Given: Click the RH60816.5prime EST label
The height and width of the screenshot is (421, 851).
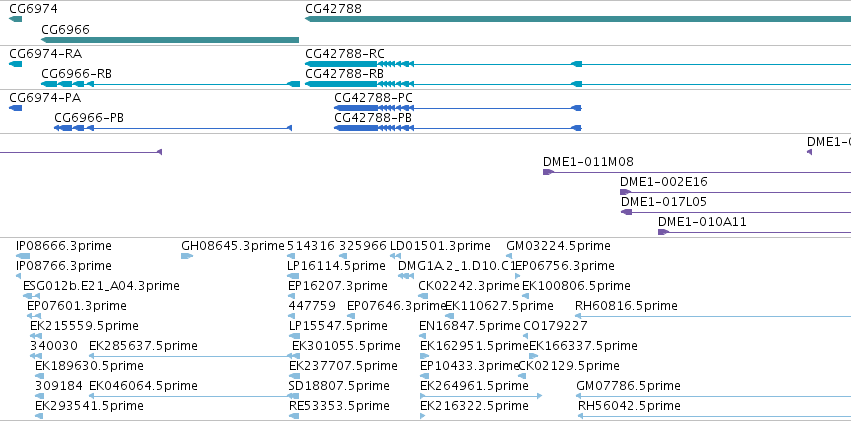Looking at the screenshot, I should point(626,305).
